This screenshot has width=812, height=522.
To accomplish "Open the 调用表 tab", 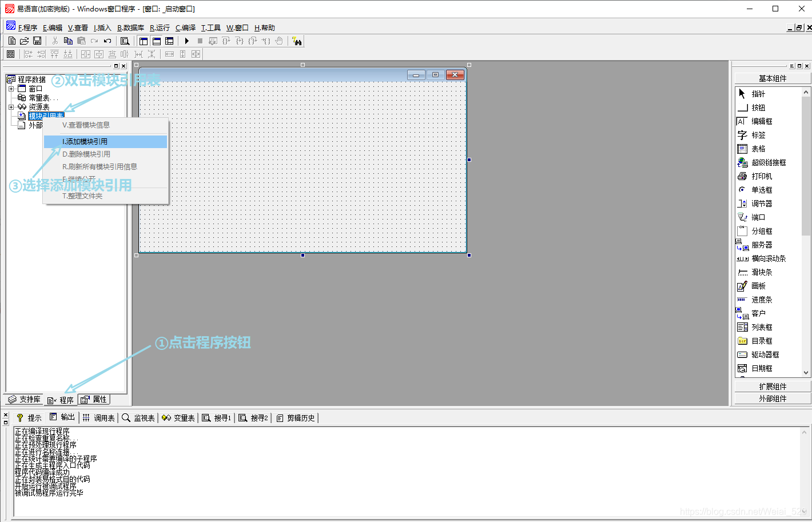I will coord(99,418).
